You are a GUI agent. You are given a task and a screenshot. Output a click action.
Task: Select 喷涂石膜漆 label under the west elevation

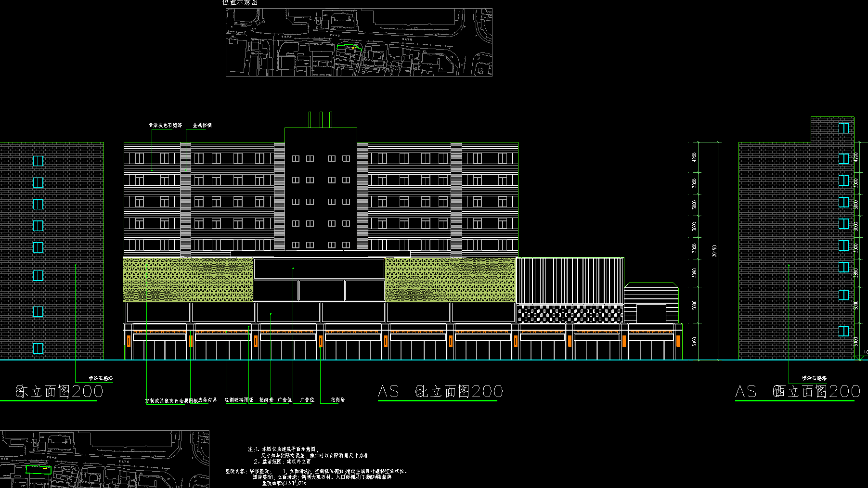pos(815,378)
